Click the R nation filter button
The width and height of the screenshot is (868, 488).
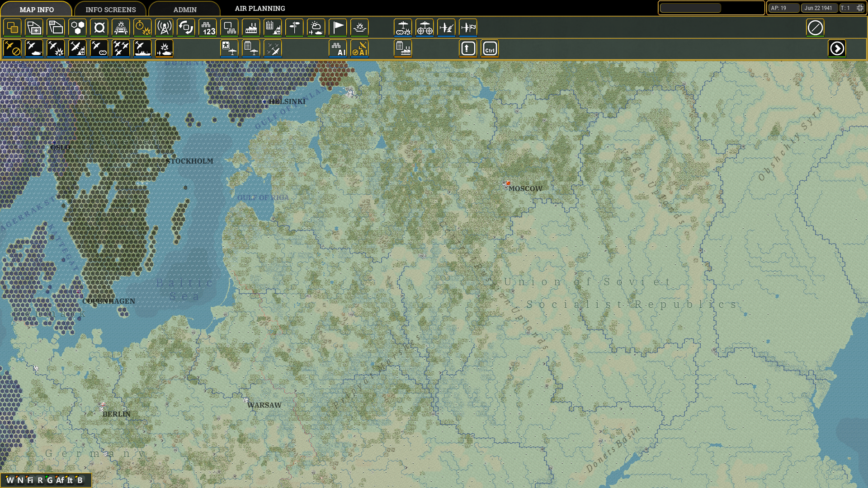[40, 480]
